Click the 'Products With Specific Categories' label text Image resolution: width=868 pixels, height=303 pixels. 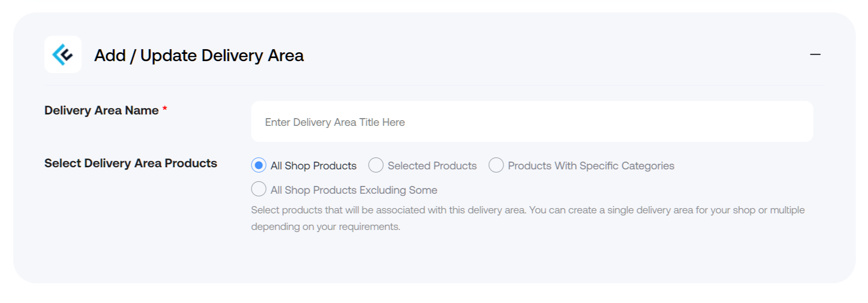(x=591, y=166)
